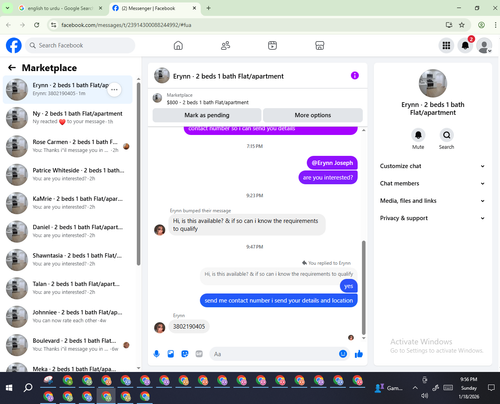Open the notifications bell
Viewport: 500px width, 404px height.
click(x=465, y=45)
